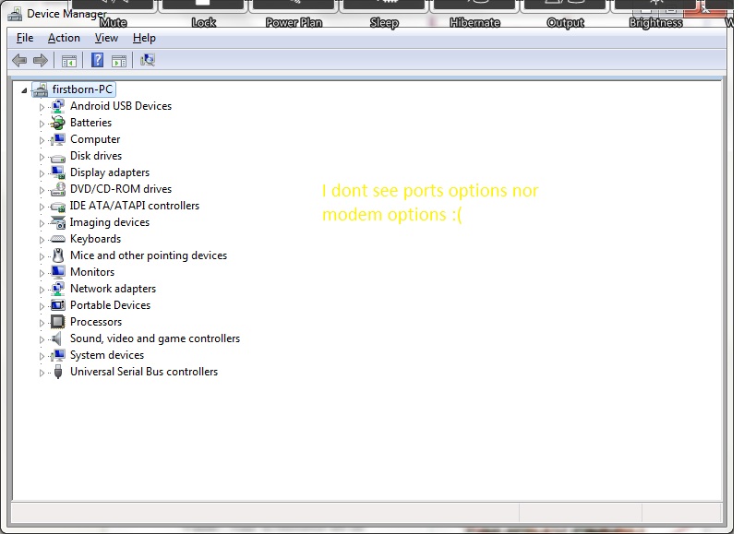
Task: Expand the Batteries node
Action: [42, 124]
